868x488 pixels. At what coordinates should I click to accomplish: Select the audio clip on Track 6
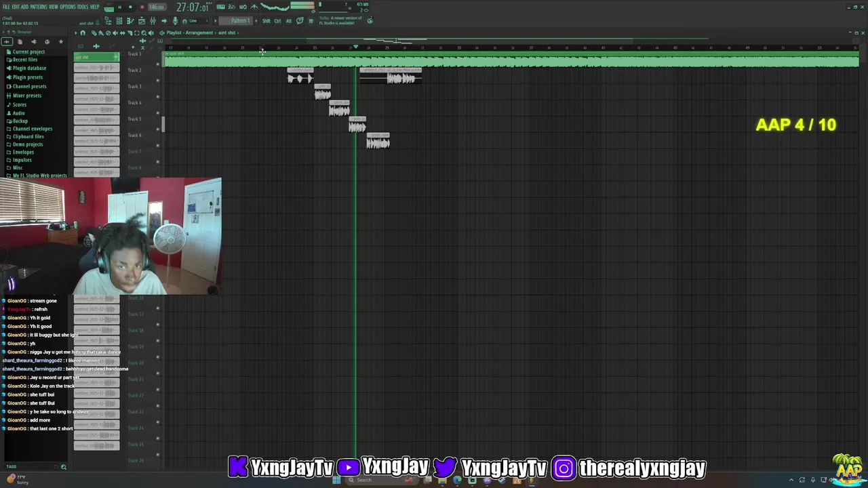coord(378,141)
